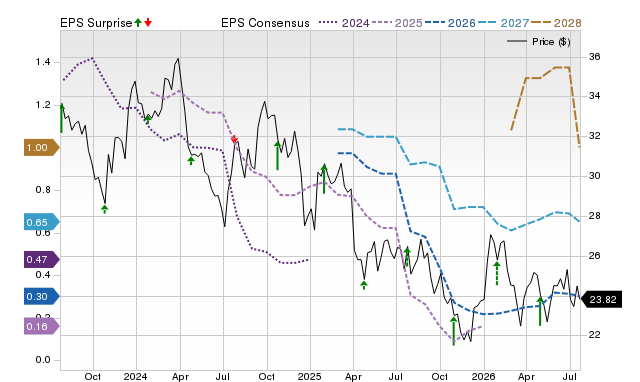Click the 28 price axis label
The height and width of the screenshot is (382, 640).
[x=595, y=216]
